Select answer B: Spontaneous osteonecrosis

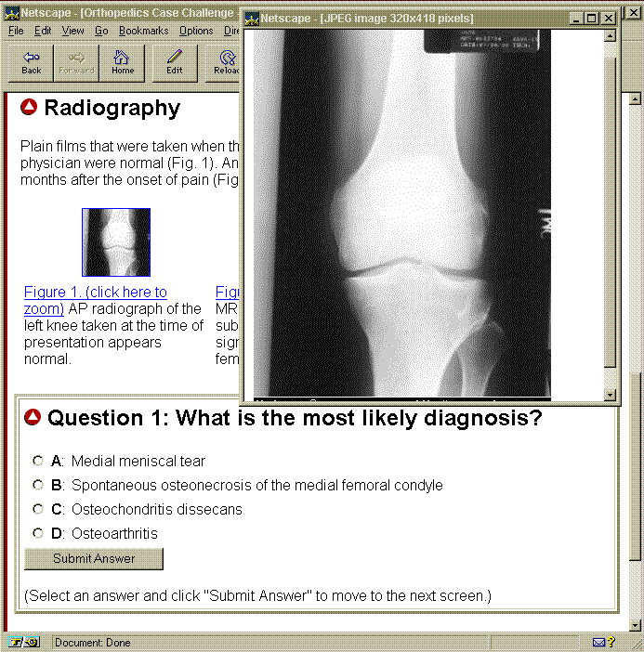[38, 485]
